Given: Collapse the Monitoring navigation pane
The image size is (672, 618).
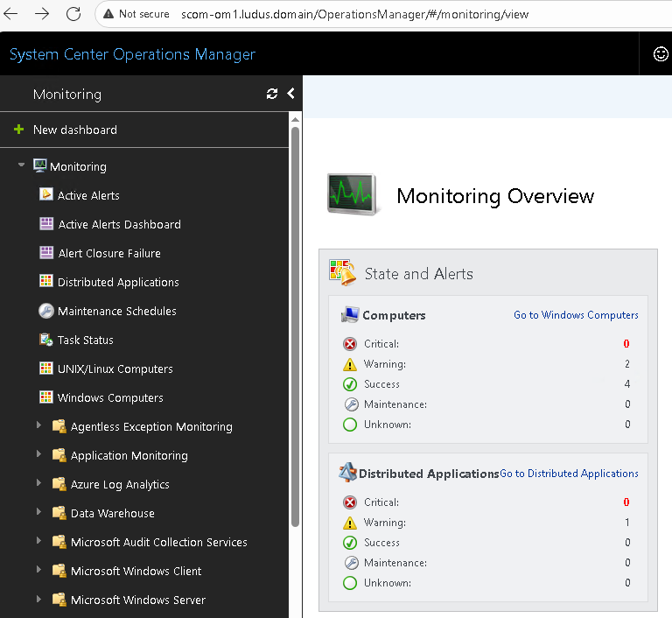Looking at the screenshot, I should tap(290, 95).
